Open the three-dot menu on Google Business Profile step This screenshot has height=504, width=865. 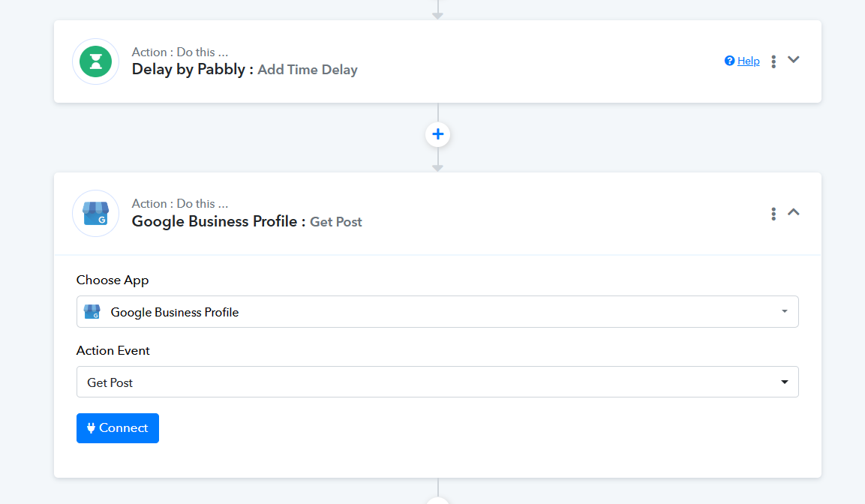tap(773, 214)
